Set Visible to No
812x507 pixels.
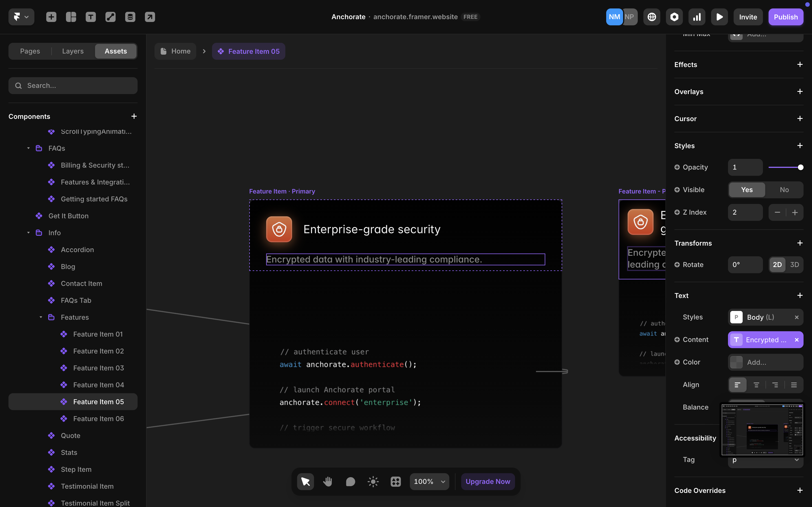784,190
